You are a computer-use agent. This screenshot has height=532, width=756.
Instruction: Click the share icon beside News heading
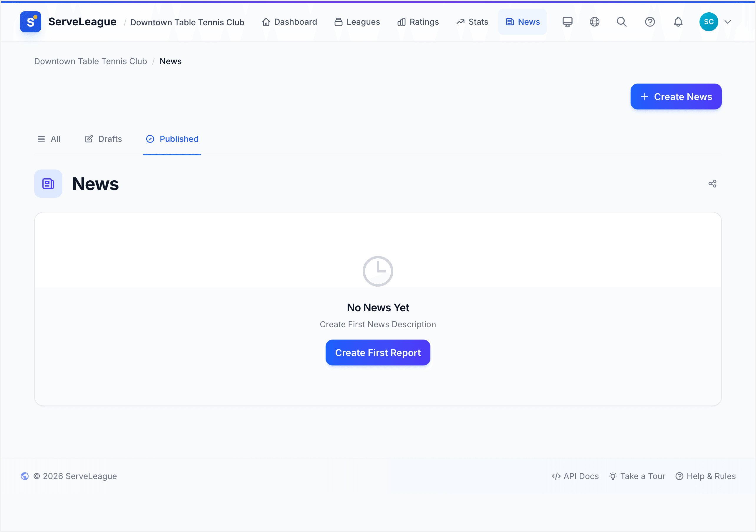(712, 184)
